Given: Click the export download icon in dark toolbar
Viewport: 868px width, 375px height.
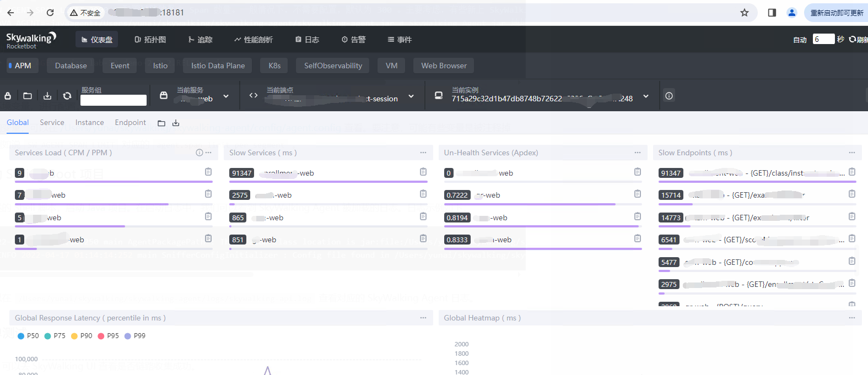Looking at the screenshot, I should 47,96.
